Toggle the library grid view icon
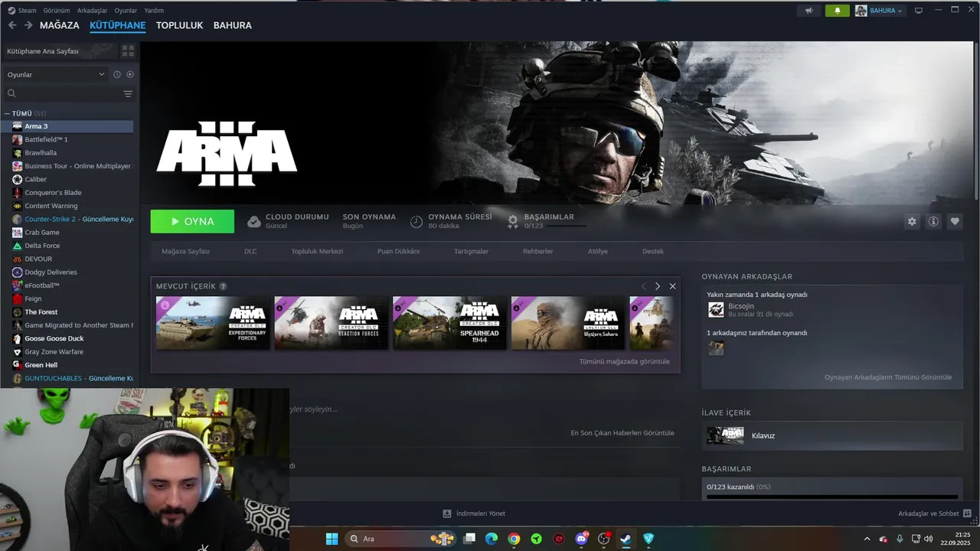This screenshot has height=551, width=980. pos(128,51)
